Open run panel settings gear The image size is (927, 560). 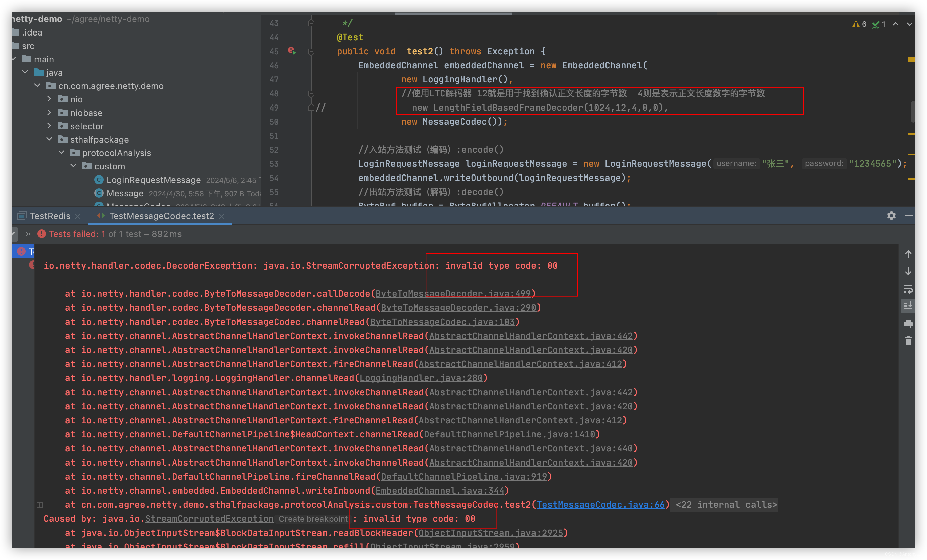coord(891,216)
